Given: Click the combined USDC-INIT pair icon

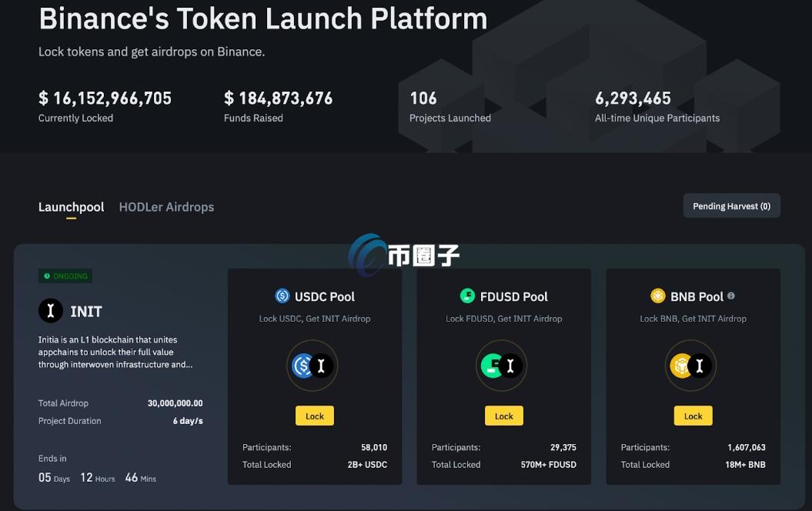Looking at the screenshot, I should click(x=314, y=366).
